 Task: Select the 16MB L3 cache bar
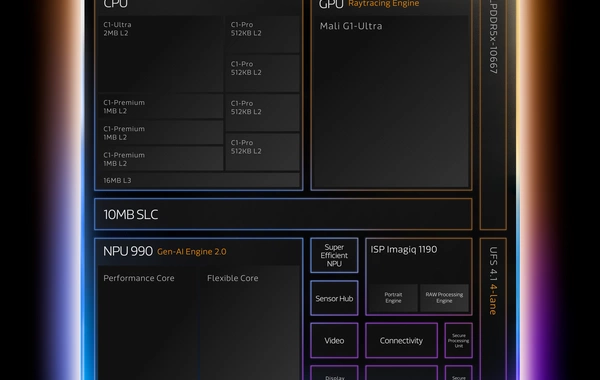pyautogui.click(x=199, y=180)
